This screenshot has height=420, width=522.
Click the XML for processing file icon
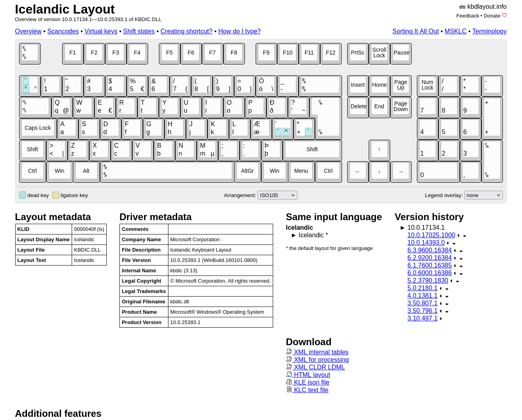tap(289, 359)
